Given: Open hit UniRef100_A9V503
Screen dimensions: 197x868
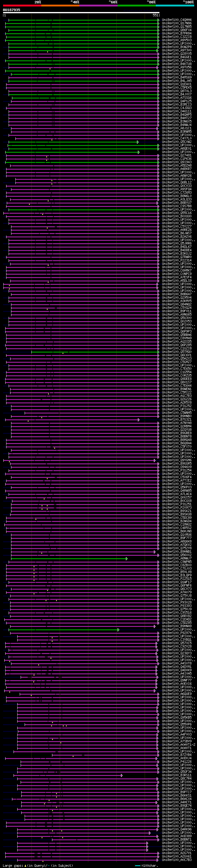Looking at the screenshot, I should (177, 40).
